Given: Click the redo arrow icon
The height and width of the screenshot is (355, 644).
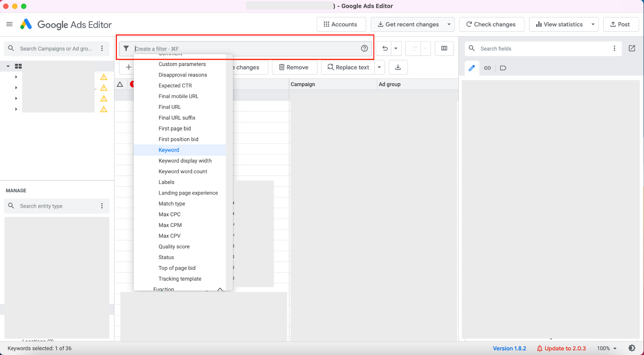Looking at the screenshot, I should coord(414,48).
